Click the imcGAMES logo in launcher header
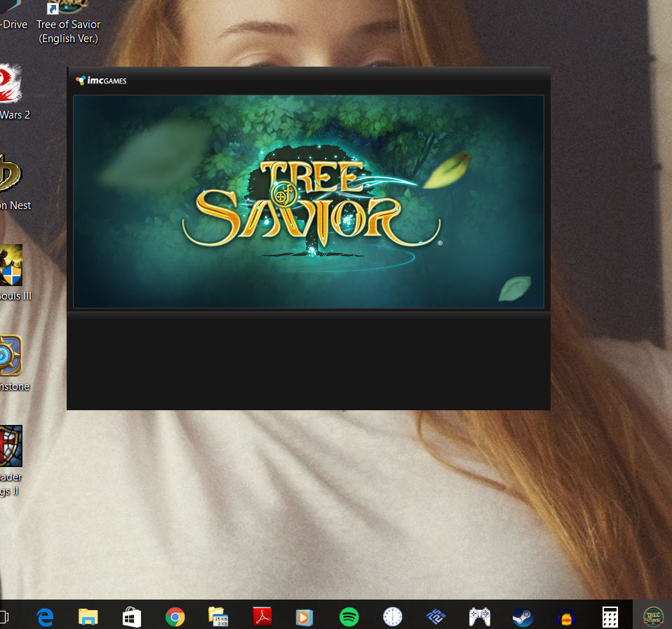Image resolution: width=672 pixels, height=629 pixels. (101, 81)
